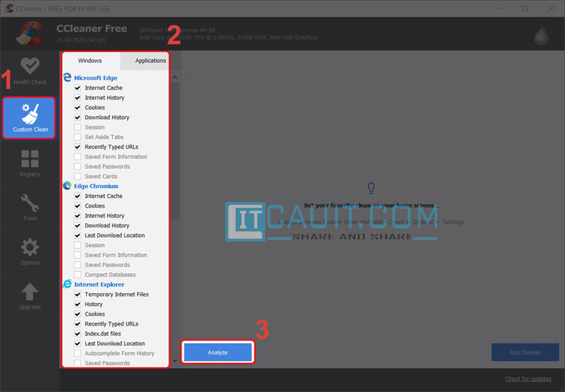Click the pear icon in header
The width and height of the screenshot is (565, 392).
(x=541, y=35)
